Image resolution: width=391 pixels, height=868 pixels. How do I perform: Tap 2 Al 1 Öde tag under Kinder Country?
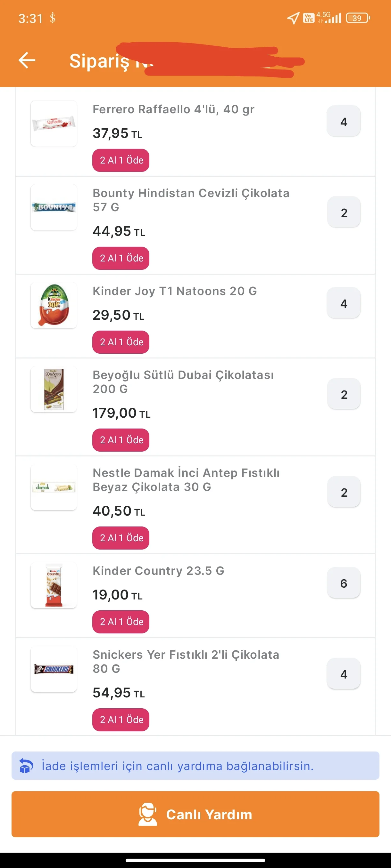121,622
